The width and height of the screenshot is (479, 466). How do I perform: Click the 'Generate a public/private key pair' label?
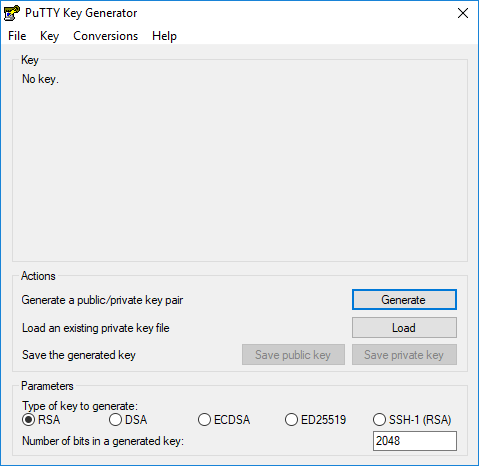coord(102,300)
